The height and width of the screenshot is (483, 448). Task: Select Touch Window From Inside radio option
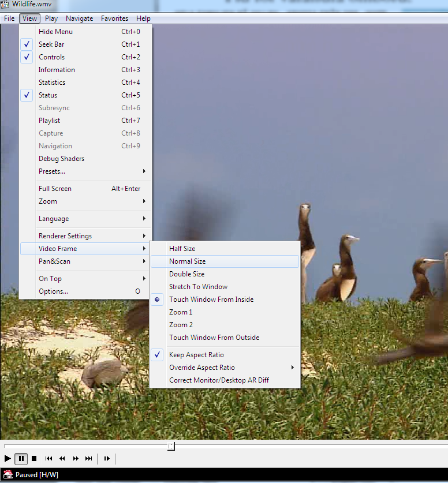[211, 299]
